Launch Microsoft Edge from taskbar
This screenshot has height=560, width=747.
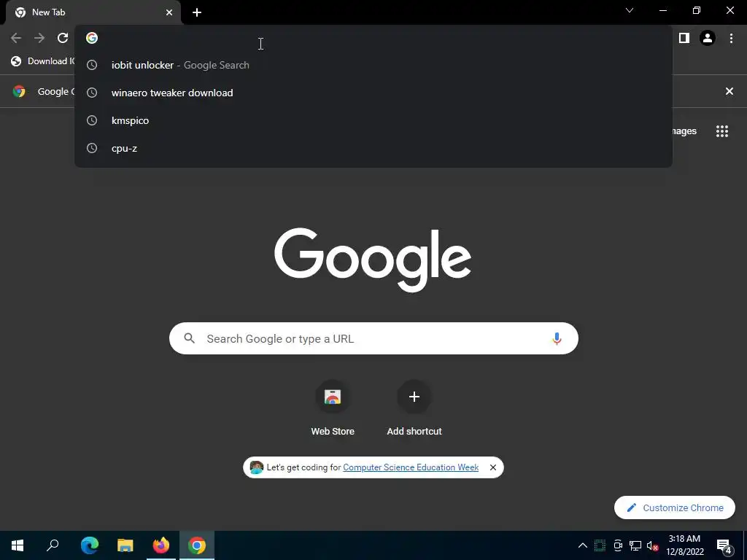pyautogui.click(x=90, y=545)
